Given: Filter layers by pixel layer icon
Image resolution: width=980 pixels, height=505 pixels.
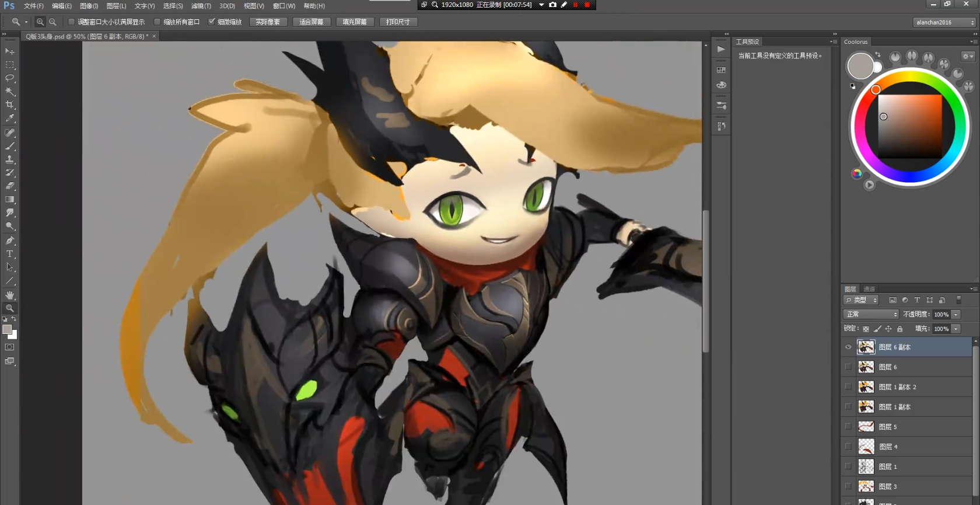Looking at the screenshot, I should click(892, 300).
